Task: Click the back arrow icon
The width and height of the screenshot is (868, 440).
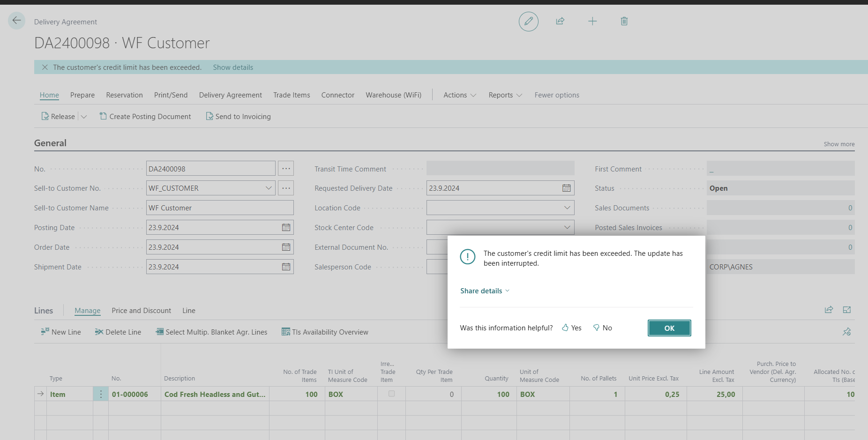Action: coord(17,21)
